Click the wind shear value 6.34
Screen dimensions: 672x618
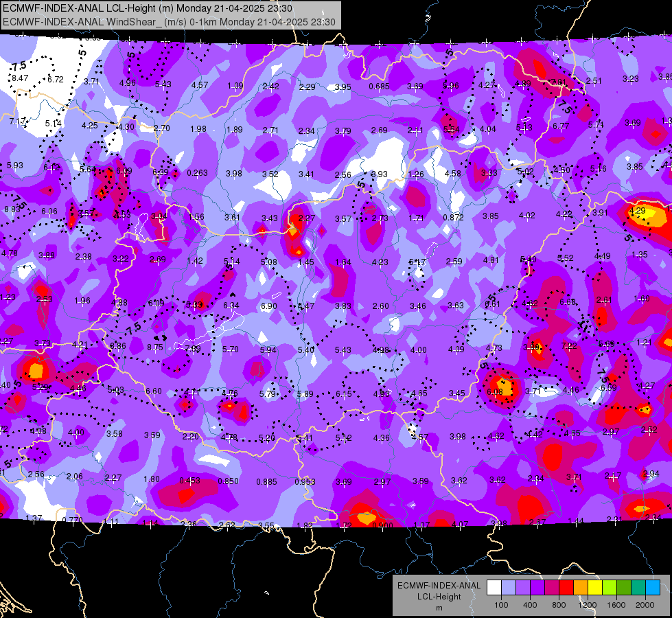(231, 306)
